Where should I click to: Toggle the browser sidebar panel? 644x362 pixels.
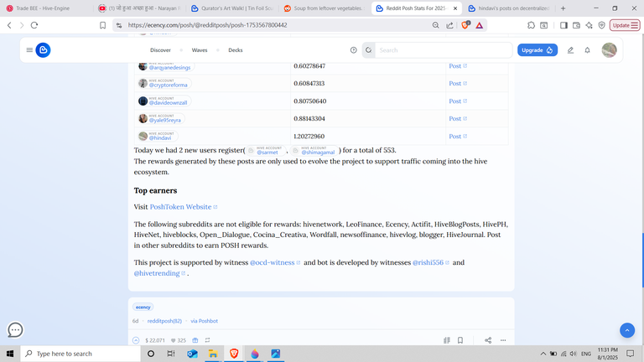pos(563,25)
